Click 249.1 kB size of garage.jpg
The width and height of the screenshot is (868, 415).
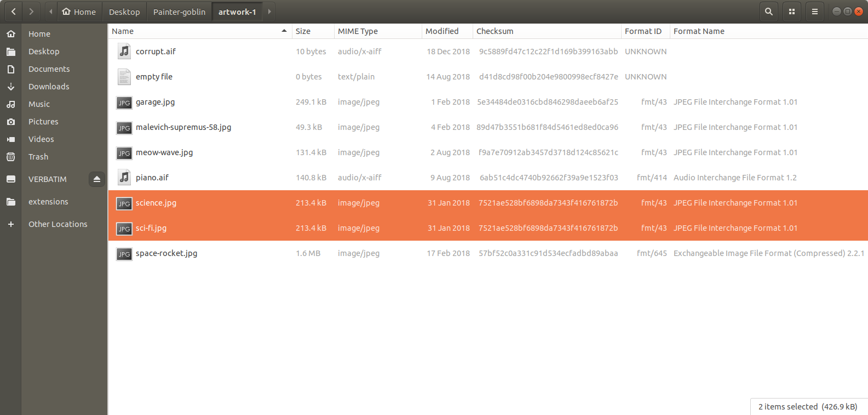coord(311,102)
